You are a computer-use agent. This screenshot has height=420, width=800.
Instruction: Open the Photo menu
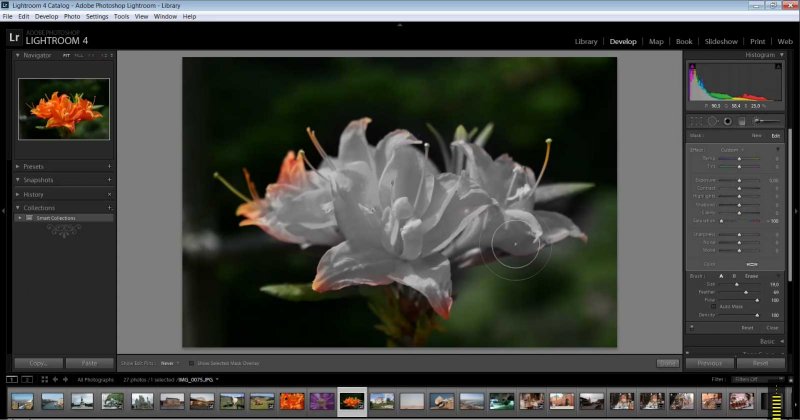pos(72,17)
